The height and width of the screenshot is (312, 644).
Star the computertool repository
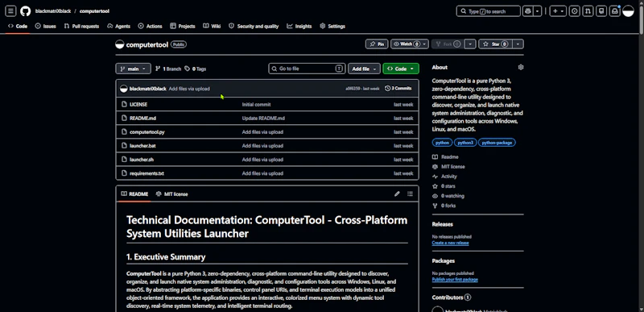(496, 44)
